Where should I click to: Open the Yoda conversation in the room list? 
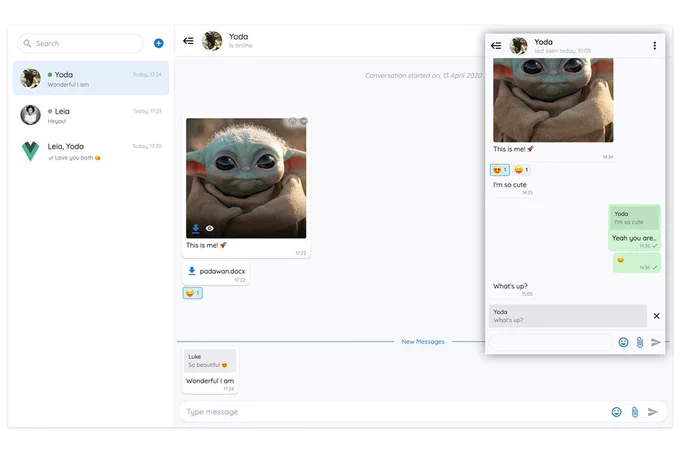[x=91, y=78]
